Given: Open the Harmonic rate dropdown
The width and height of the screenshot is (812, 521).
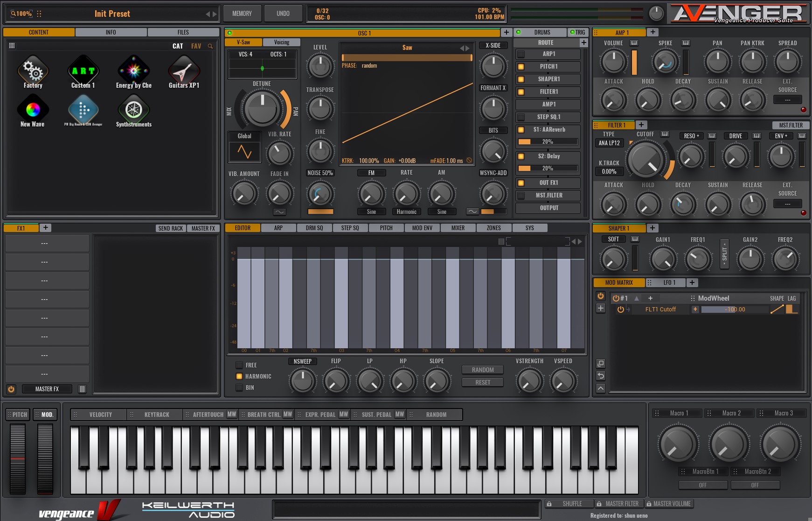Looking at the screenshot, I should click(x=407, y=212).
